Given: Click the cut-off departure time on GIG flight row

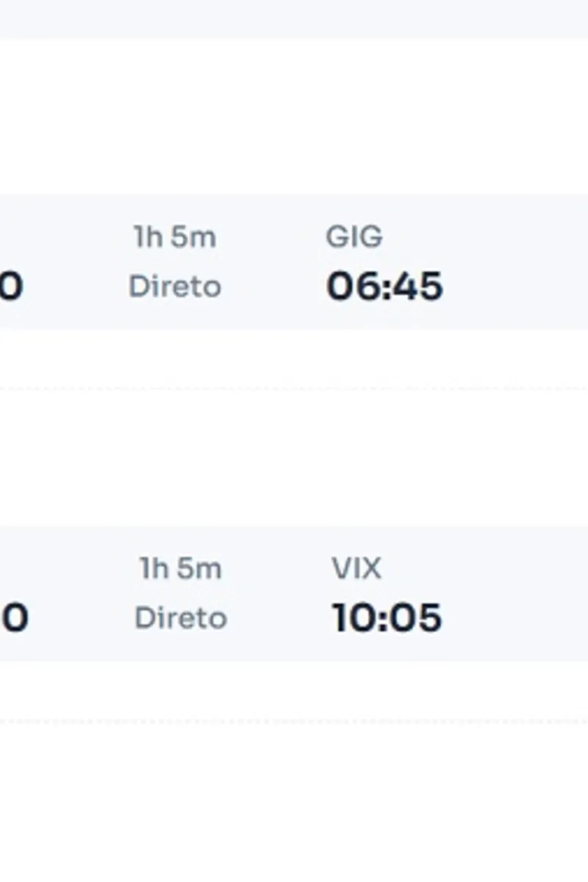Looking at the screenshot, I should [x=11, y=286].
